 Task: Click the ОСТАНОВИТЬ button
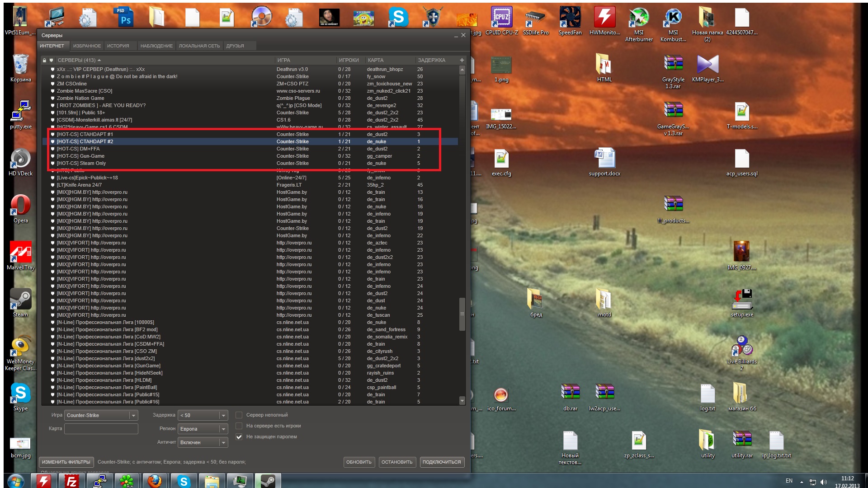[x=397, y=462]
